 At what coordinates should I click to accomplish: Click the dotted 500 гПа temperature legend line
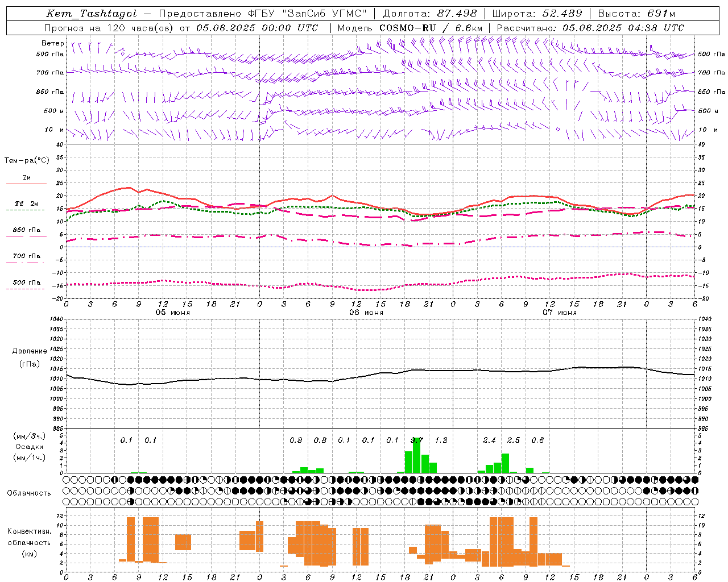point(25,289)
